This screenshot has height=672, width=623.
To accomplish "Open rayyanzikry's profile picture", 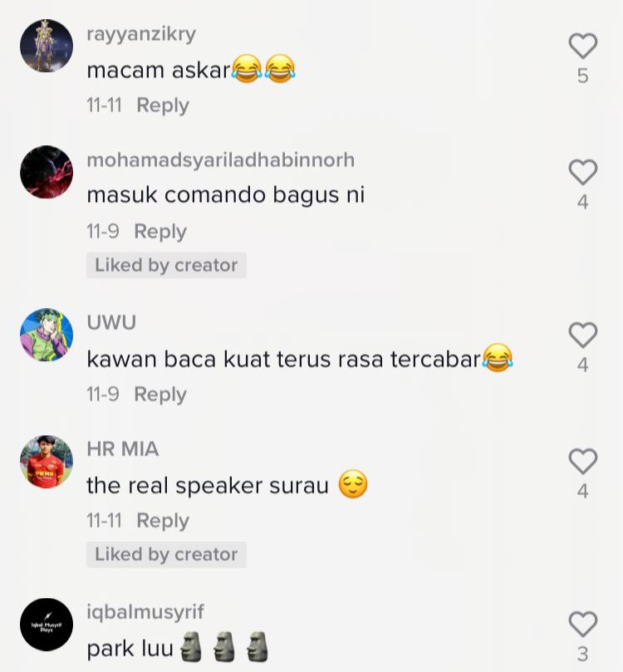I will point(47,46).
